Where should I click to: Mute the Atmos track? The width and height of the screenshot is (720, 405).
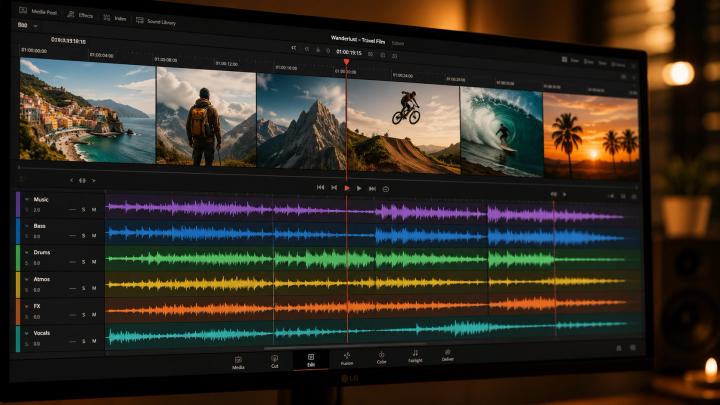[x=94, y=288]
